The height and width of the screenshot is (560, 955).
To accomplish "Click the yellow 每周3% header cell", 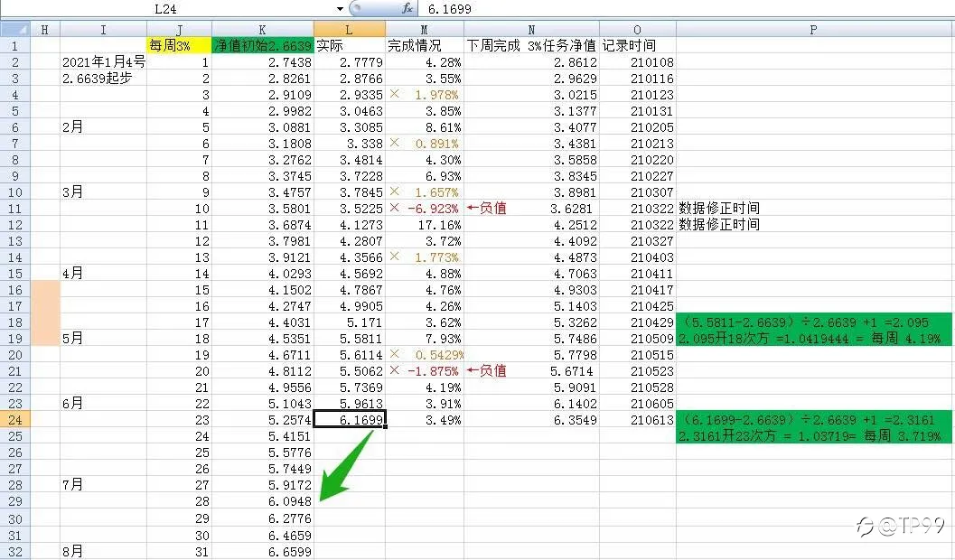I will tap(179, 46).
